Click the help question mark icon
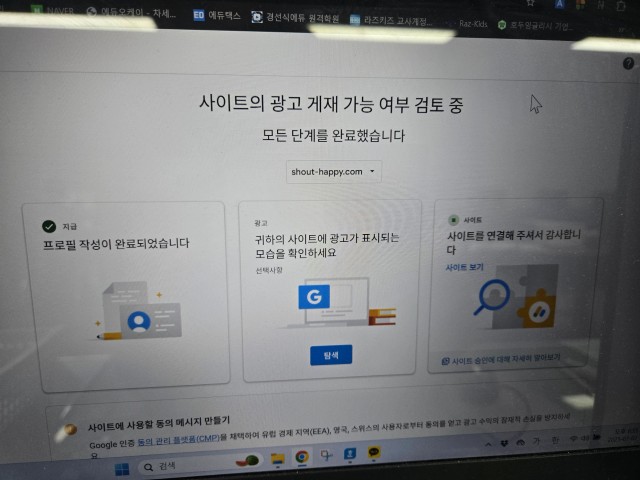This screenshot has height=480, width=640. [628, 63]
